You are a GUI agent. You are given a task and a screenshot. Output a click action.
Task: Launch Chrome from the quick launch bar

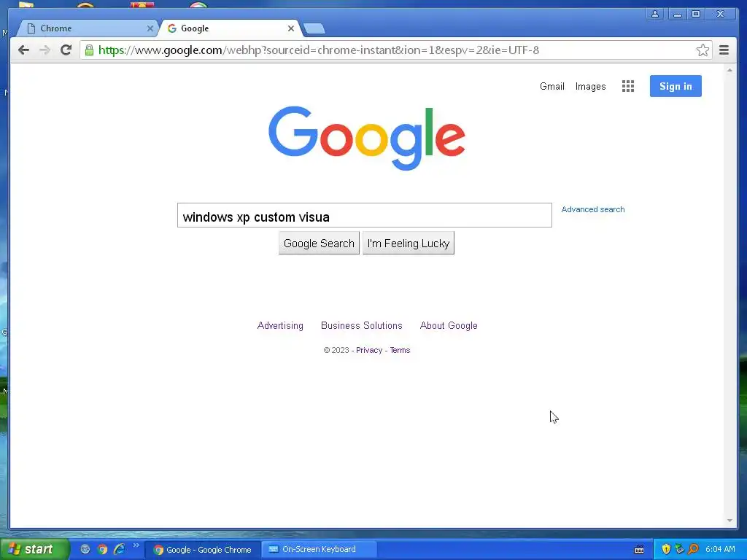[102, 549]
